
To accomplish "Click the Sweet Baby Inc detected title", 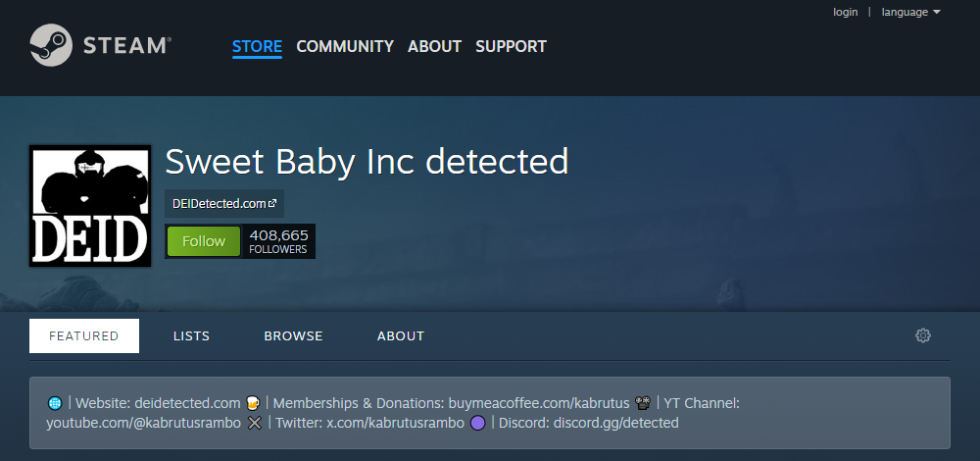I will tap(367, 162).
